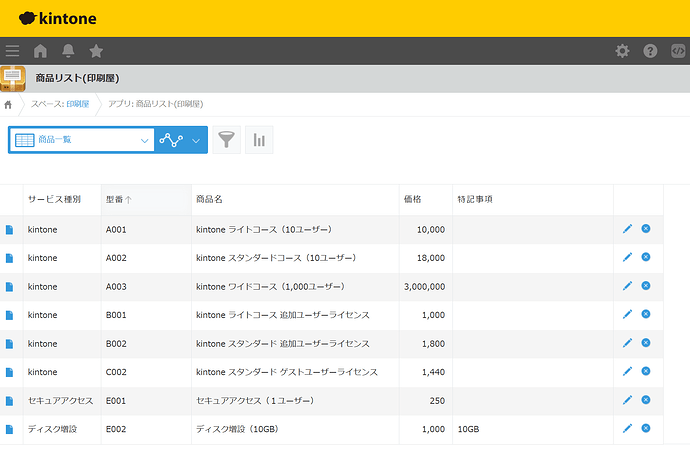Sort by 型番 column header

pyautogui.click(x=118, y=200)
